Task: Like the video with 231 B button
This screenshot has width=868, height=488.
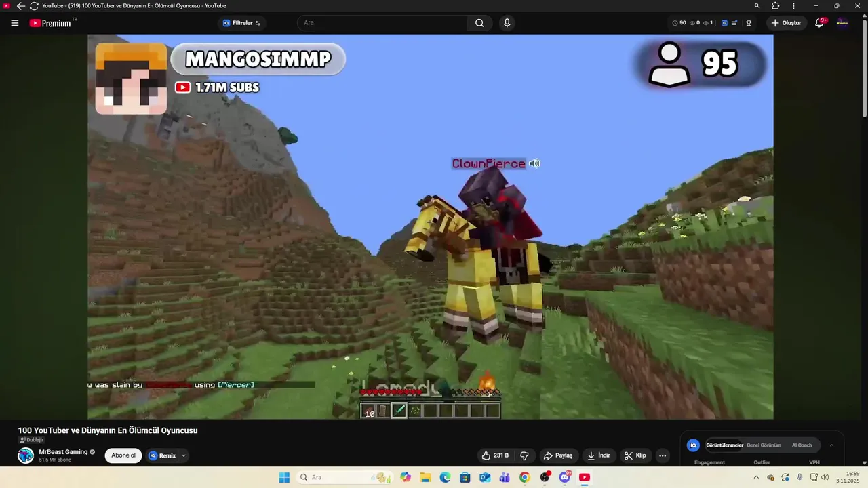Action: (x=495, y=455)
